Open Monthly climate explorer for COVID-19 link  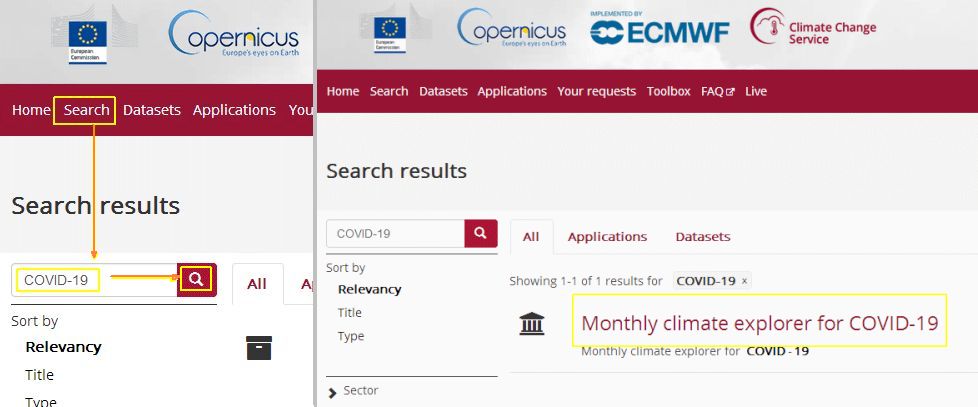[x=760, y=323]
